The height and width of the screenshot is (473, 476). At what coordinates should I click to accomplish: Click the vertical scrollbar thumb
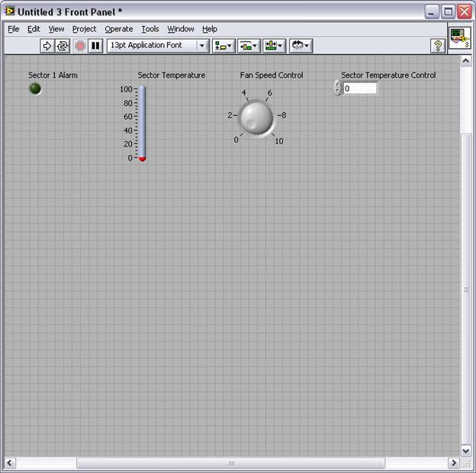(466, 289)
